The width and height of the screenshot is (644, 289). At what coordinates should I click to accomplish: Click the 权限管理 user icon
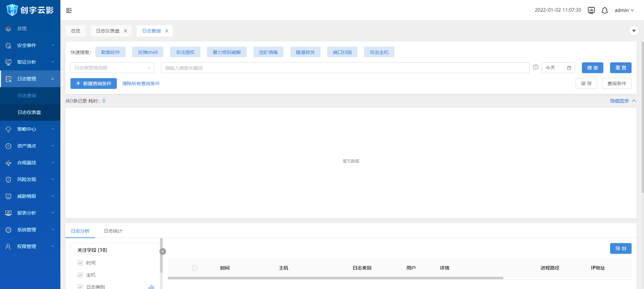click(x=8, y=247)
